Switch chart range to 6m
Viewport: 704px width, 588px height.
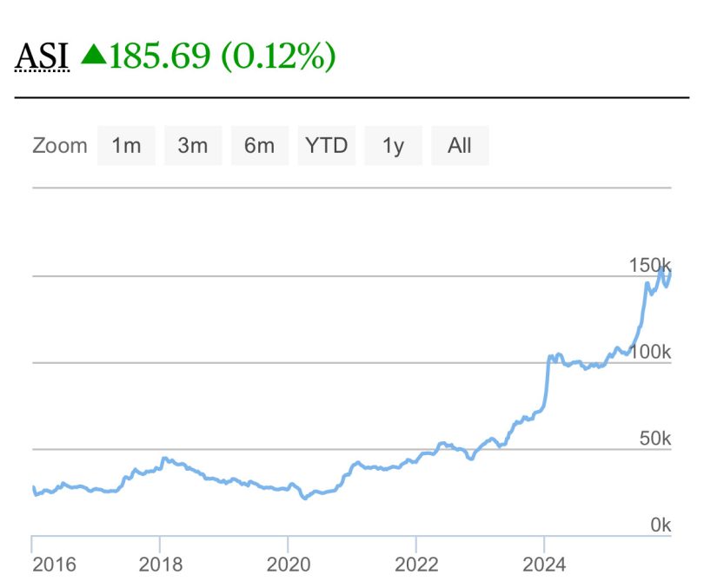[x=259, y=146]
